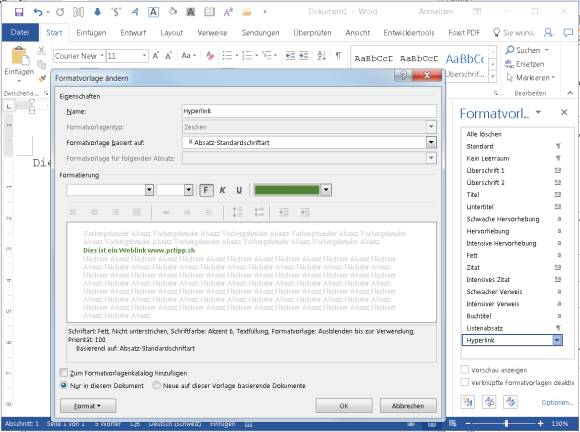This screenshot has height=432, width=580.
Task: Save the document with the floppy disk icon
Action: tap(18, 12)
